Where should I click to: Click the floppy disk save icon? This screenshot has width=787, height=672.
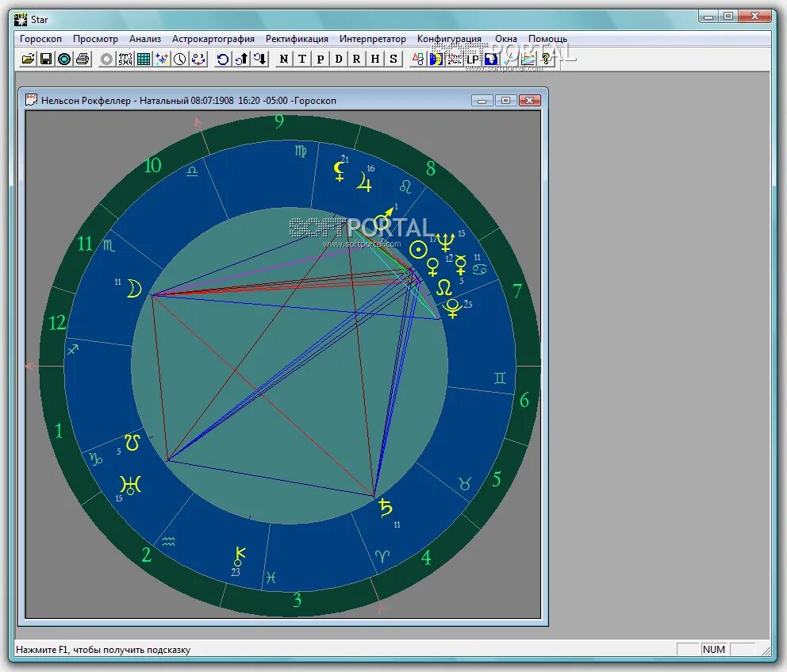(46, 60)
